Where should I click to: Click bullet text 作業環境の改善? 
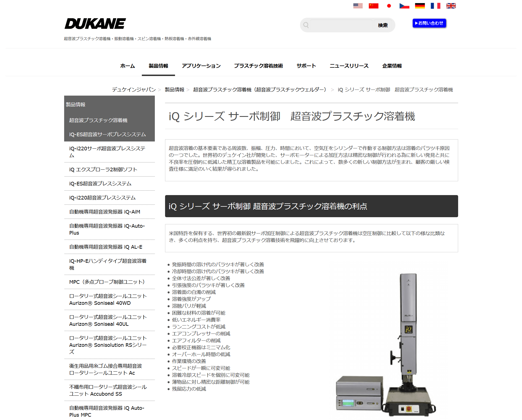[189, 361]
